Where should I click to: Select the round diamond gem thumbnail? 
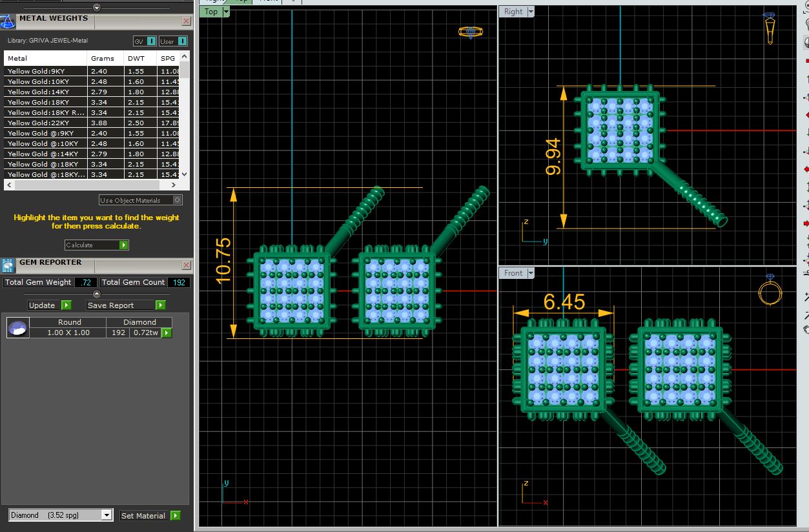(x=17, y=328)
